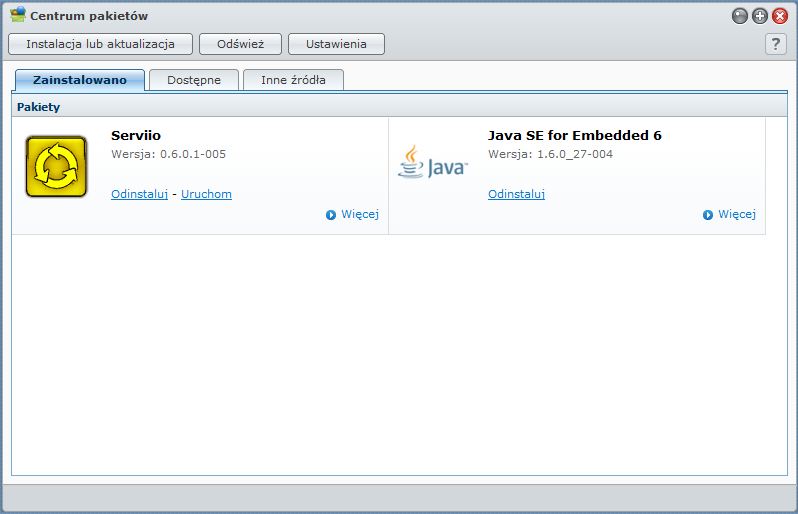The image size is (798, 514).
Task: Click the Java SE for Embedded 6 title
Action: (x=574, y=135)
